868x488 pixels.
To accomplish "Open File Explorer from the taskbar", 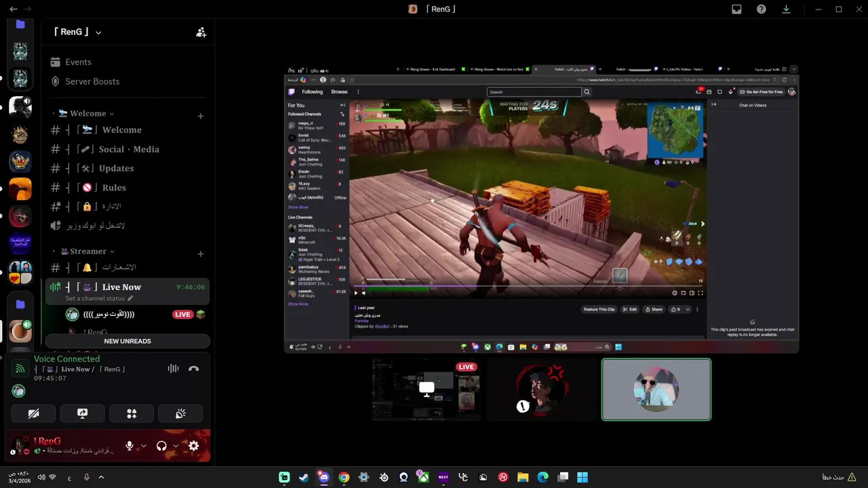I will (x=523, y=477).
